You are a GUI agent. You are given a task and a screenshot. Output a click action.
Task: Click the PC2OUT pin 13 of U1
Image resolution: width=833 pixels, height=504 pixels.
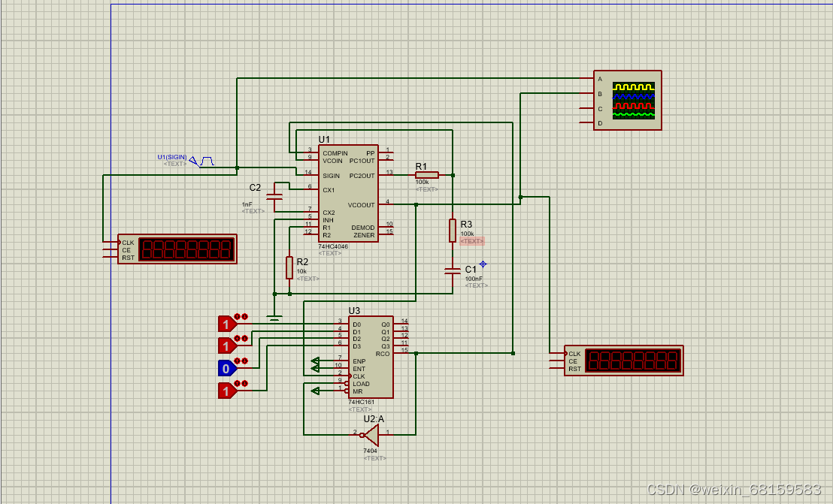point(386,174)
